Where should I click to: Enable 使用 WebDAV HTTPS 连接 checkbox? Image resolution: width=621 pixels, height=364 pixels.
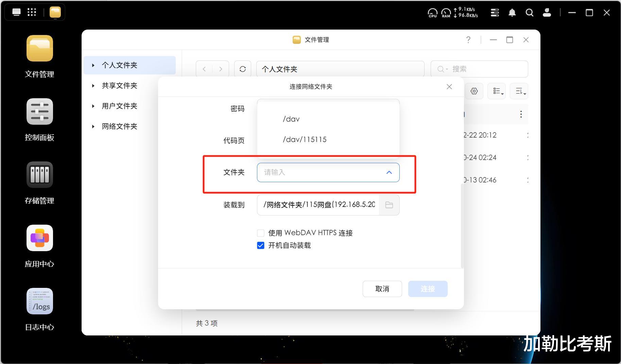tap(261, 233)
